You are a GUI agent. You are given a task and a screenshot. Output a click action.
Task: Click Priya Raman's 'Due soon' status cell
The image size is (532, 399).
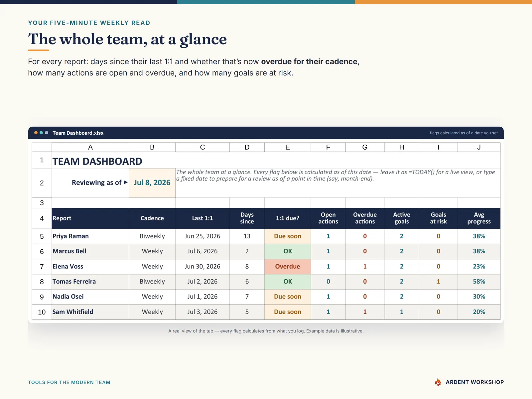[x=288, y=236]
